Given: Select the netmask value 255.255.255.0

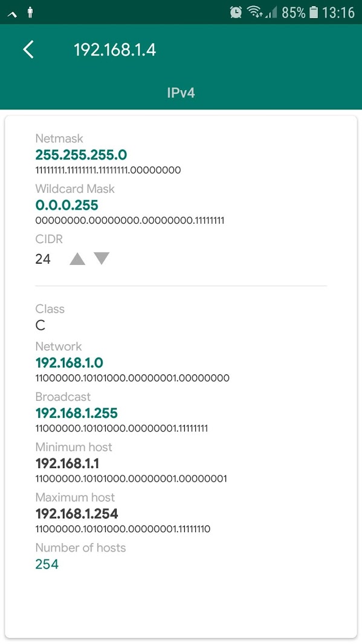Looking at the screenshot, I should coord(81,155).
